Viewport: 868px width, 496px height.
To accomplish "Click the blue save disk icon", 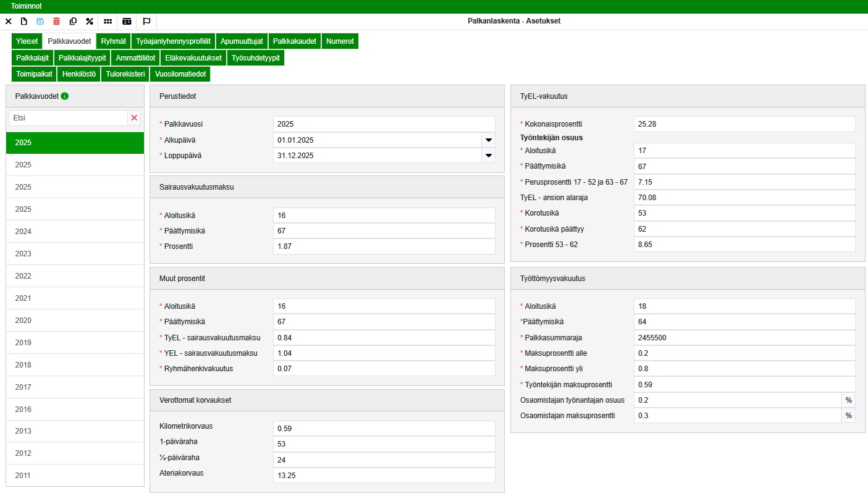I will (40, 21).
